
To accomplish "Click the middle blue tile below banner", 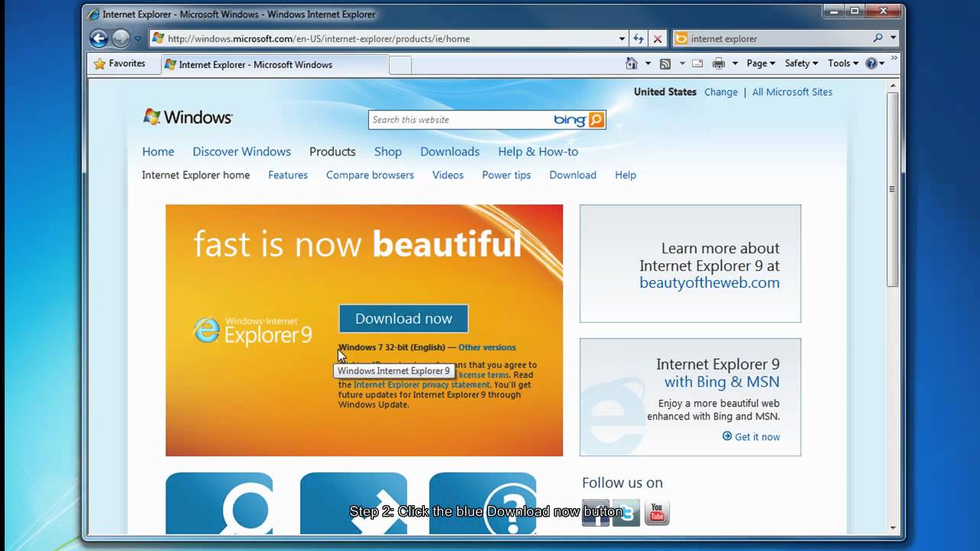I will pos(354,503).
